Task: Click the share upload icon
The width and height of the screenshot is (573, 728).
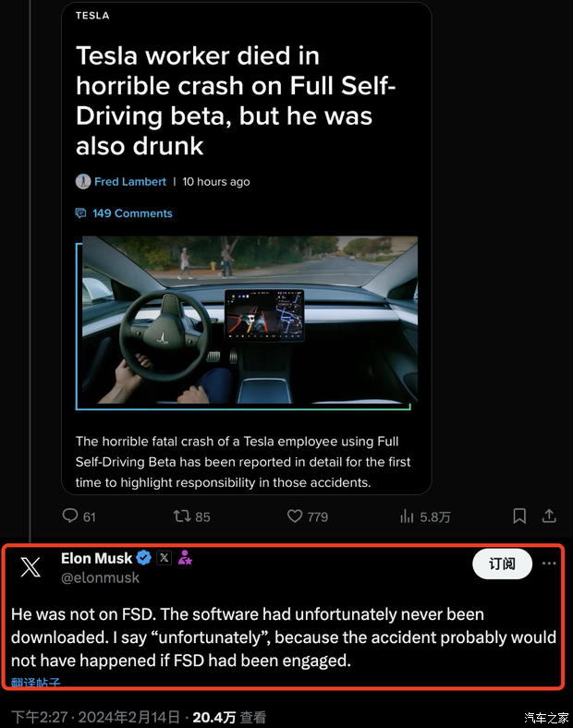Action: click(548, 516)
